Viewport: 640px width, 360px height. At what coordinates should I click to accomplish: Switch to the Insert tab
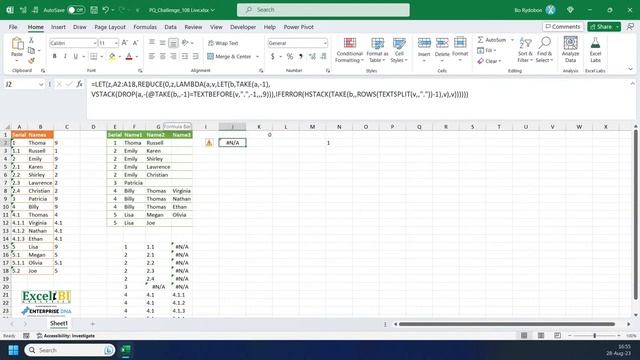pyautogui.click(x=58, y=27)
